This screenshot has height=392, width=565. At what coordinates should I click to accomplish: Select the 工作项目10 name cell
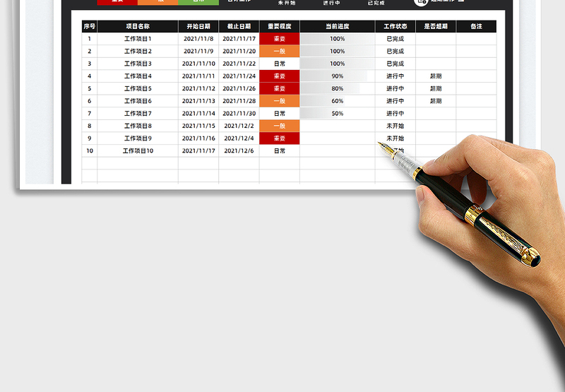pos(137,150)
